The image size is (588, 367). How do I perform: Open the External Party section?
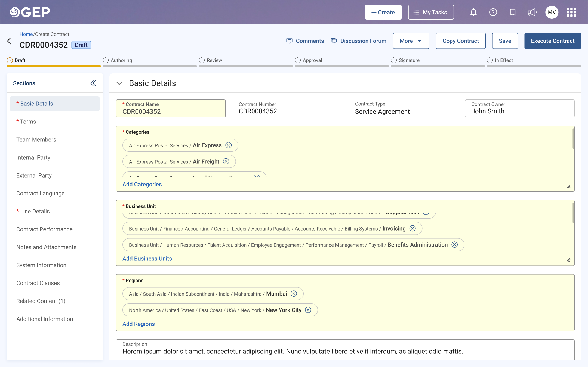tap(55, 175)
